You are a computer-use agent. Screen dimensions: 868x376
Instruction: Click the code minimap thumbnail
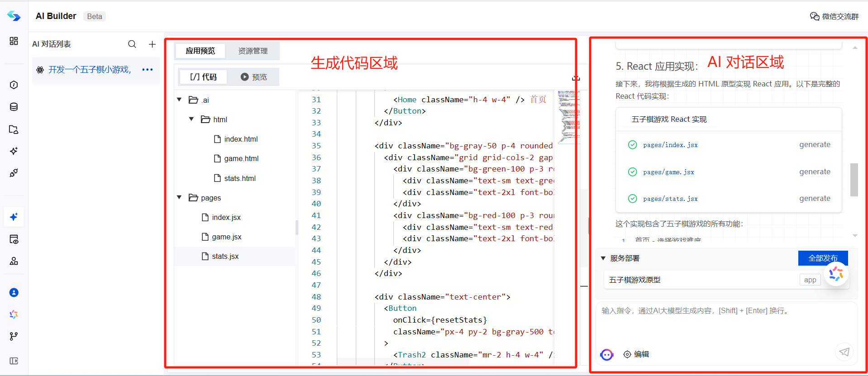568,117
